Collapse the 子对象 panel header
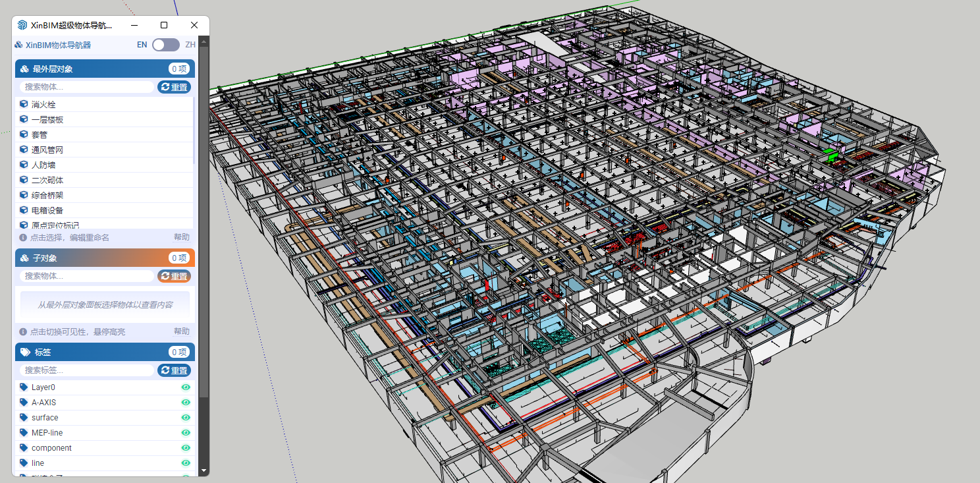 click(92, 258)
